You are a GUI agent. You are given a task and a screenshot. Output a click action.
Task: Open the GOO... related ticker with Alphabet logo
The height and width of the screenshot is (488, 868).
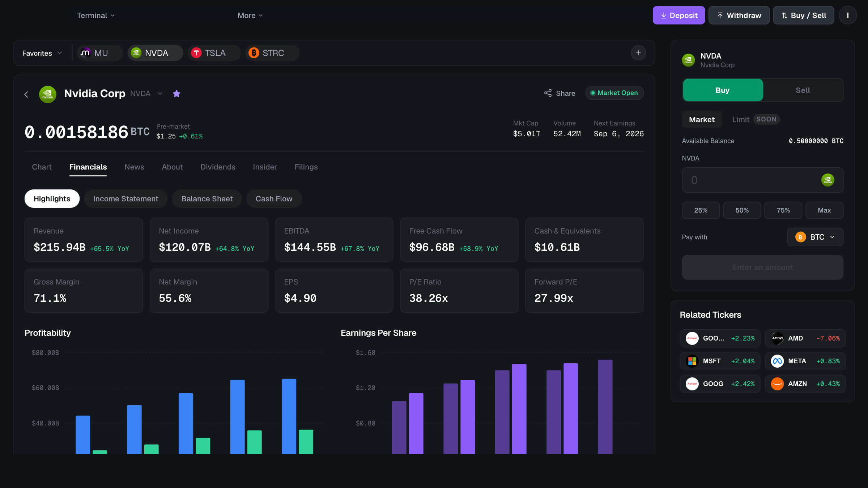[692, 338]
